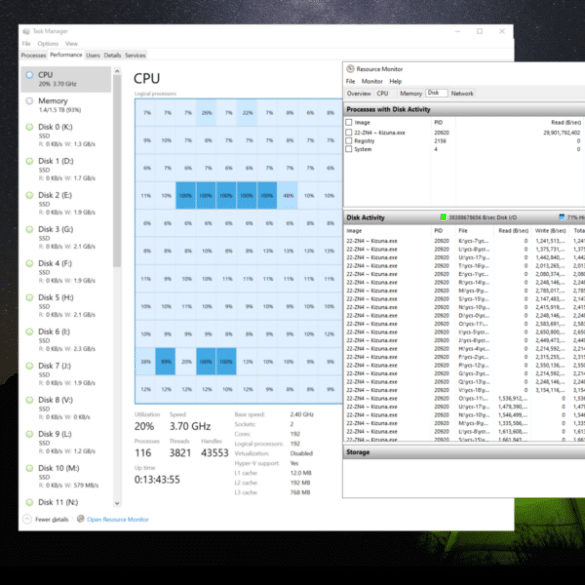Switch to Resource Monitor Network tab
This screenshot has width=585, height=585.
(x=462, y=93)
